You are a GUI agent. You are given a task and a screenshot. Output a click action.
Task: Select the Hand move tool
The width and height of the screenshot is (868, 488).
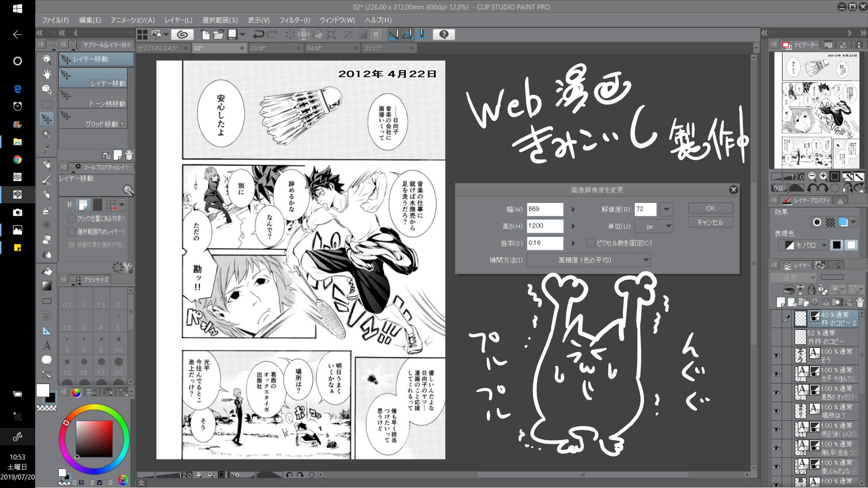(47, 74)
